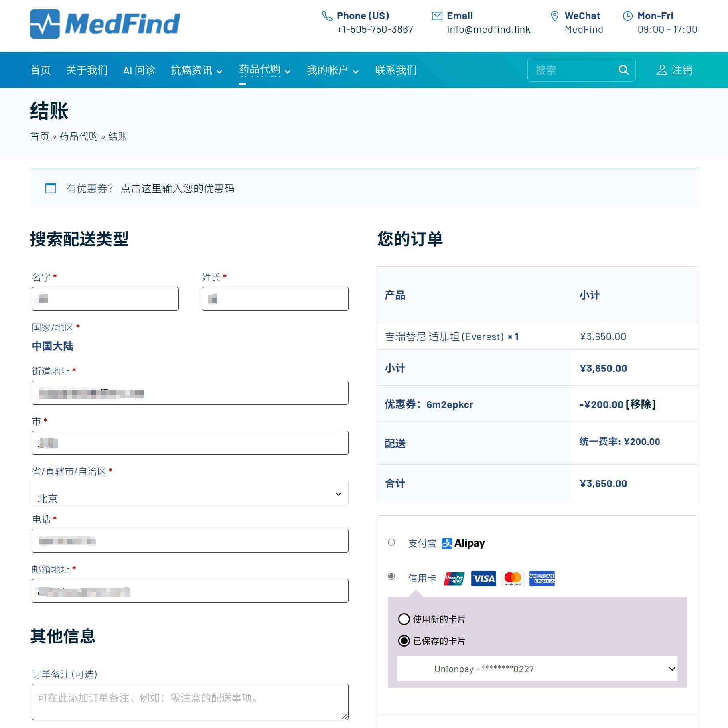Select the 支付宝 Alipay payment option
The image size is (728, 728).
click(391, 543)
